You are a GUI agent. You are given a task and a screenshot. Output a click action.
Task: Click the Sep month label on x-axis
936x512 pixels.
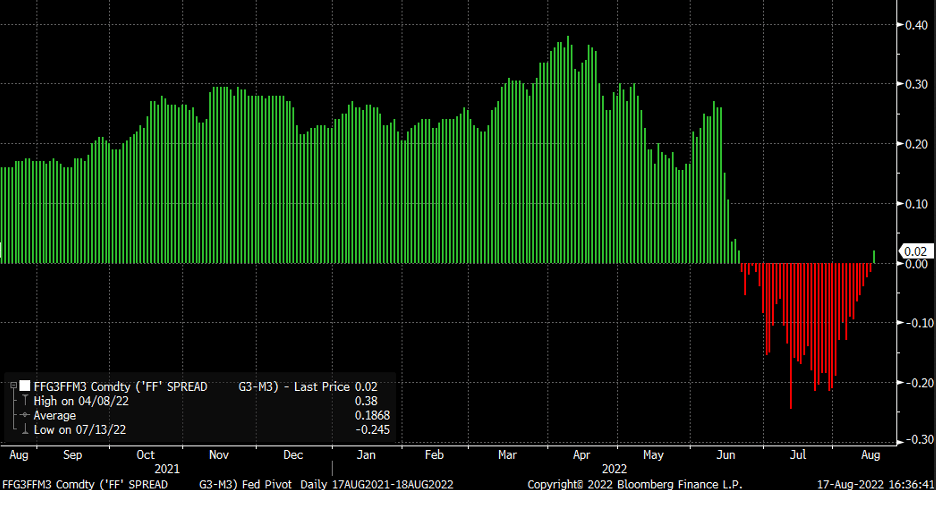click(72, 455)
